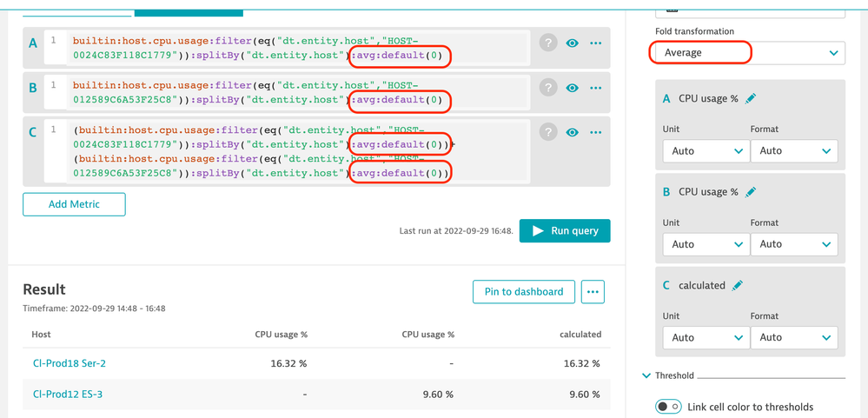Open Fold transformation dropdown
868x418 pixels.
(748, 53)
